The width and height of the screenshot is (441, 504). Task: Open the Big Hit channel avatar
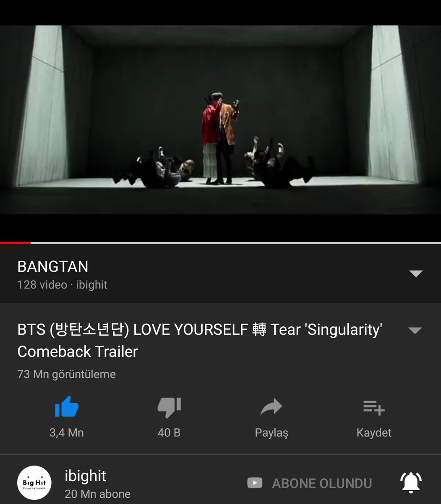[x=34, y=483]
